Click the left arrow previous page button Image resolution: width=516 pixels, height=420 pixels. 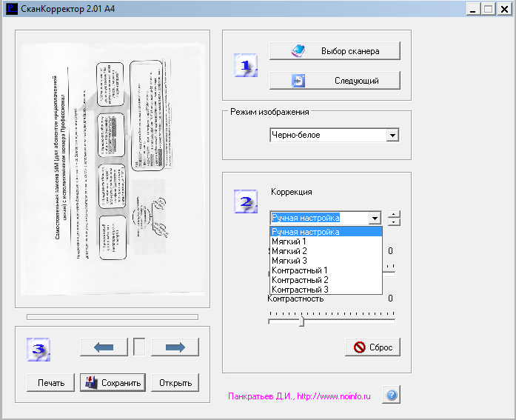point(104,347)
